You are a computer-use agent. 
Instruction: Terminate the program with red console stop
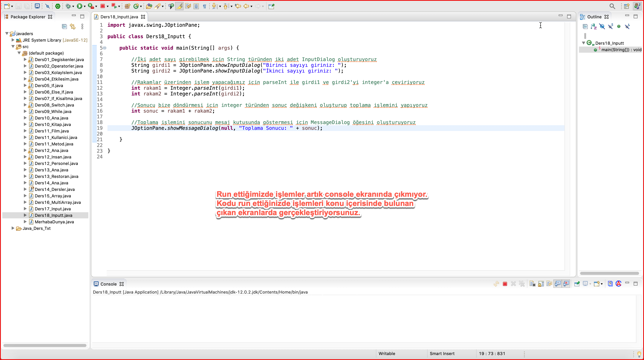click(x=505, y=284)
